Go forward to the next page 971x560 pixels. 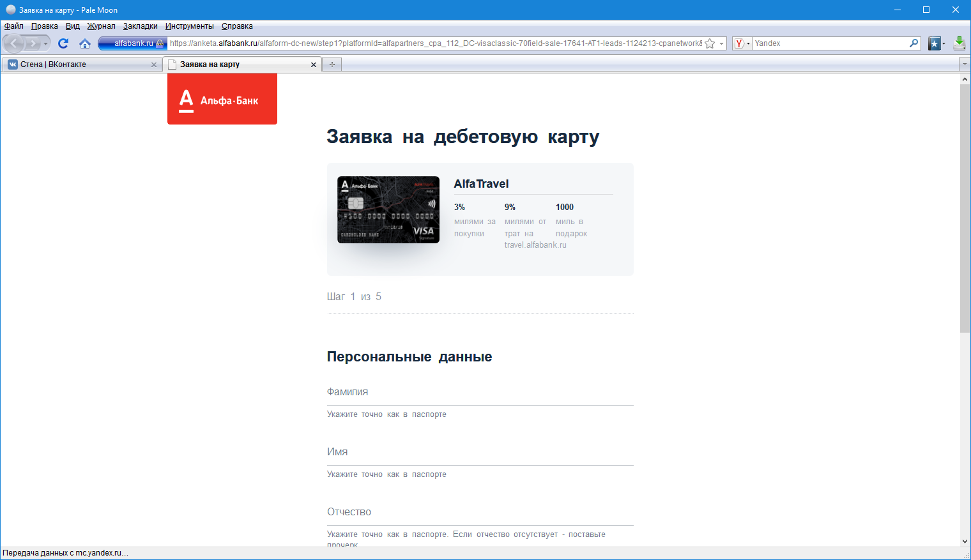(x=33, y=43)
